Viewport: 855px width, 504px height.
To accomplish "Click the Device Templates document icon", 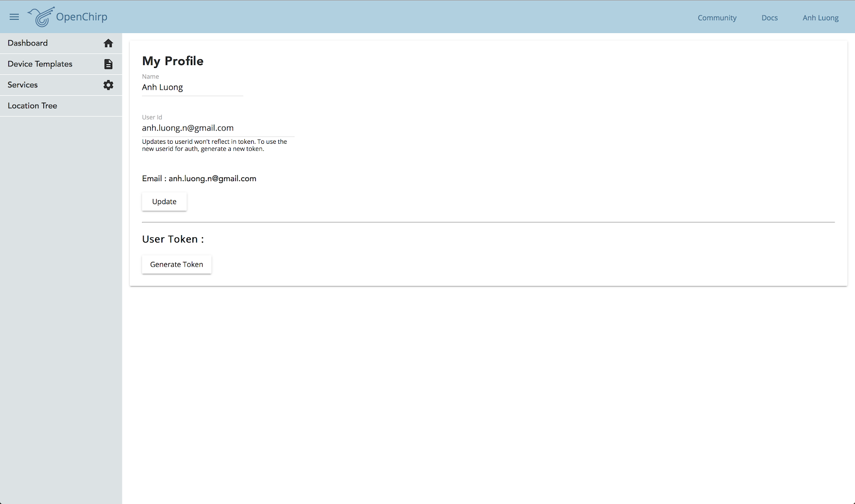I will [108, 64].
